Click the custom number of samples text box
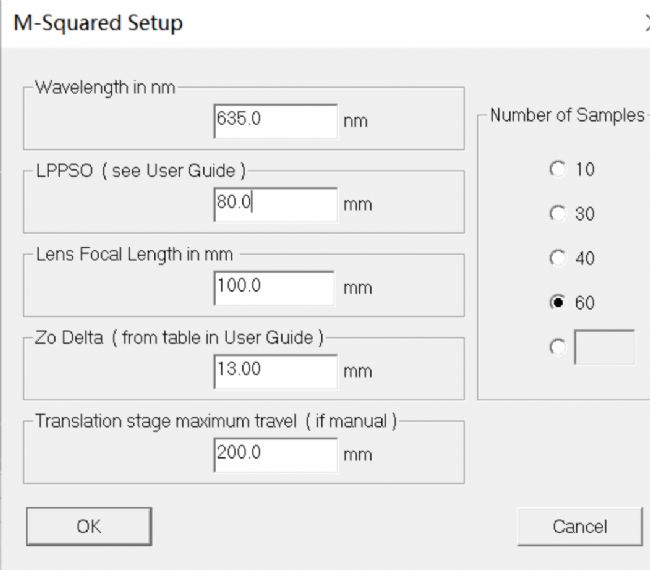Screen dimensions: 650x570 [604, 347]
